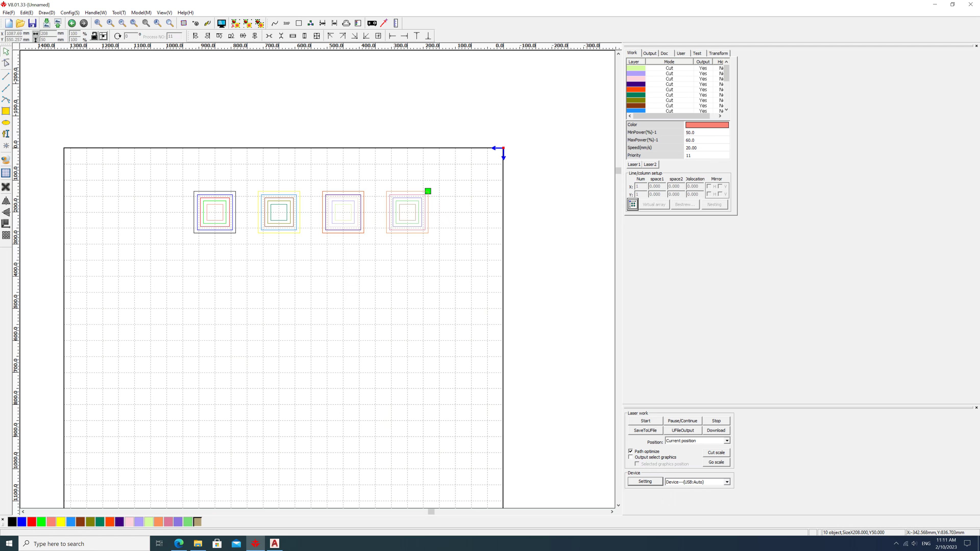Switch to the Transform tab
Viewport: 980px width, 551px height.
[718, 53]
